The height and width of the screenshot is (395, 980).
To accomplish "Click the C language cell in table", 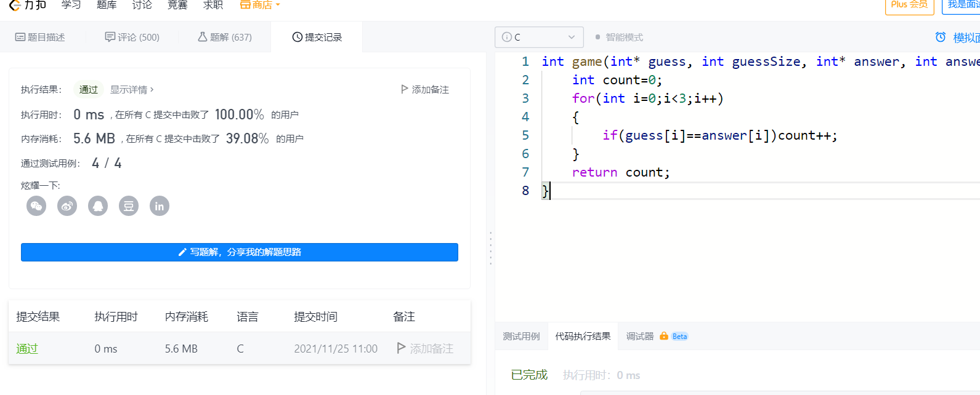I will [x=240, y=349].
